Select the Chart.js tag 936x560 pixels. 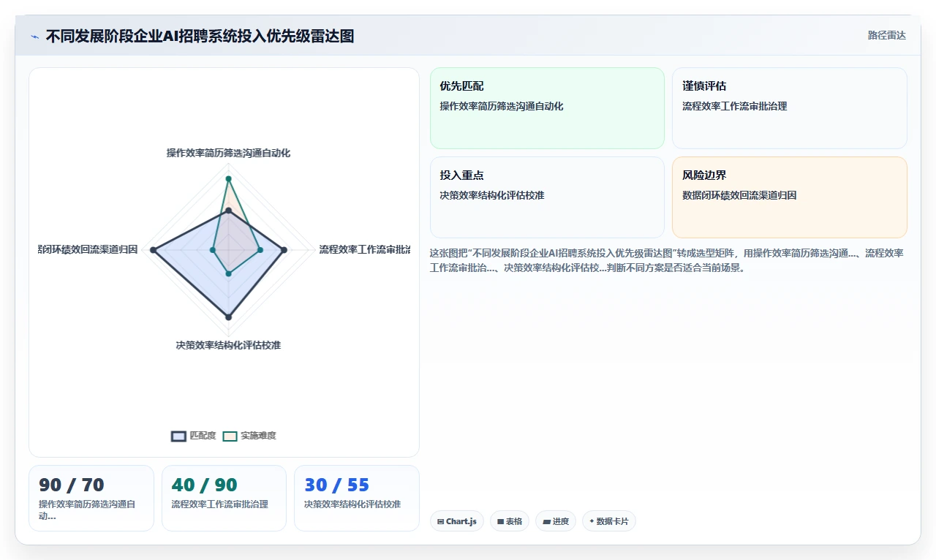(x=457, y=521)
